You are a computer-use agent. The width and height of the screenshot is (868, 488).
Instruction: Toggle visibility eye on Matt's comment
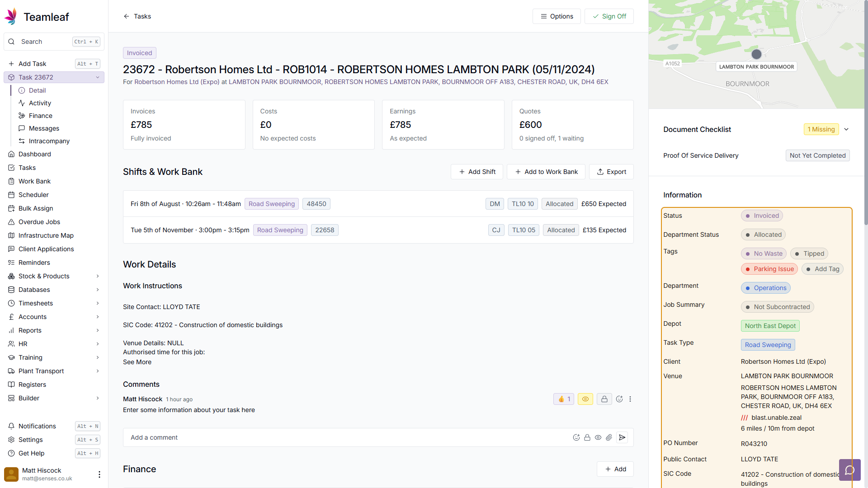(585, 399)
